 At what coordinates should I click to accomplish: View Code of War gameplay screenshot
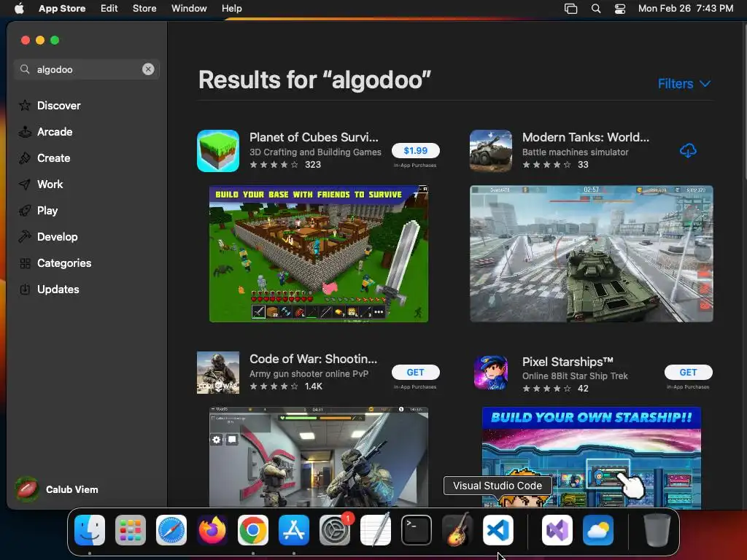coord(319,456)
